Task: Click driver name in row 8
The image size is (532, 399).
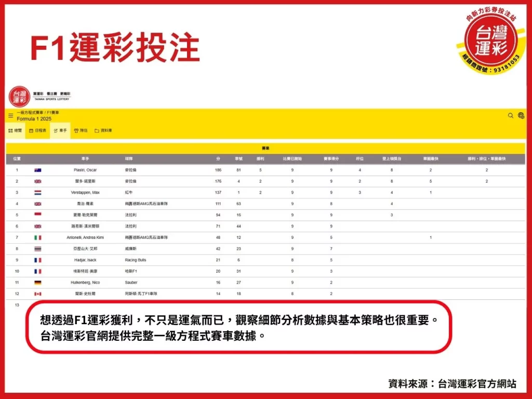Action: 85,249
